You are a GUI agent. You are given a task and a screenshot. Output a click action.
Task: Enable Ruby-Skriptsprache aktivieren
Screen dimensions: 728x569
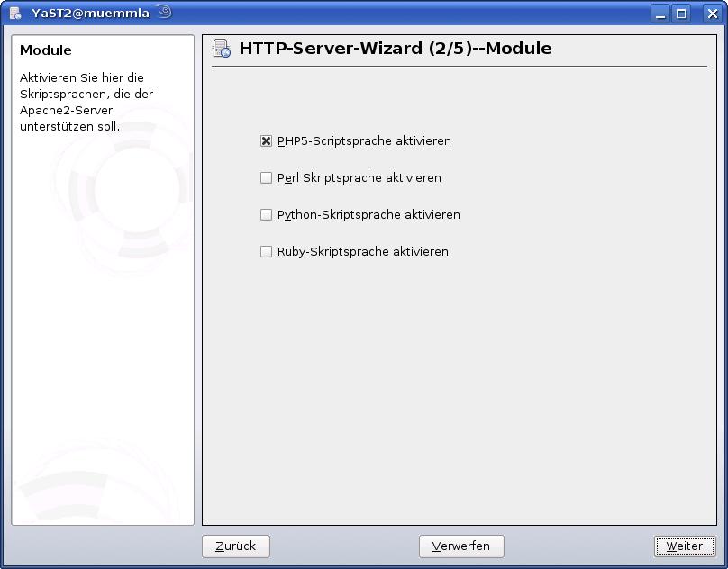tap(266, 251)
